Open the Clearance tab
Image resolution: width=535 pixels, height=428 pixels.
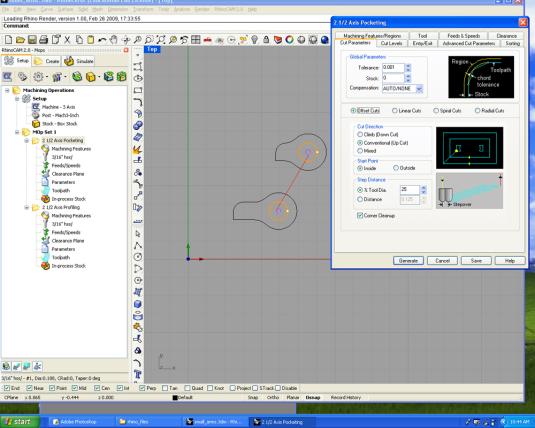pyautogui.click(x=506, y=36)
